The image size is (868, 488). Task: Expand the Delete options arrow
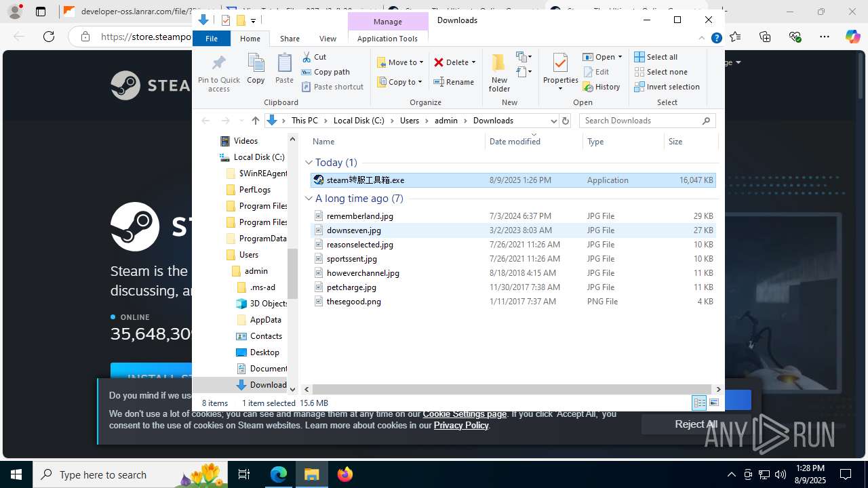pyautogui.click(x=473, y=62)
